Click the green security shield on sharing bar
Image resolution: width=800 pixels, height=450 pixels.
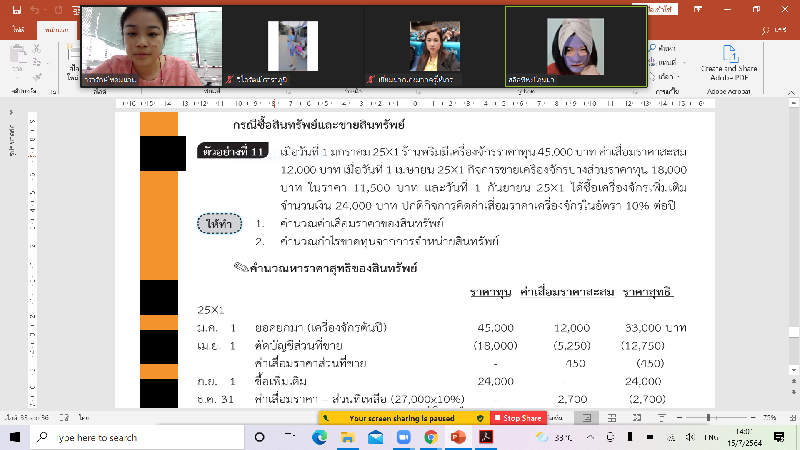480,417
